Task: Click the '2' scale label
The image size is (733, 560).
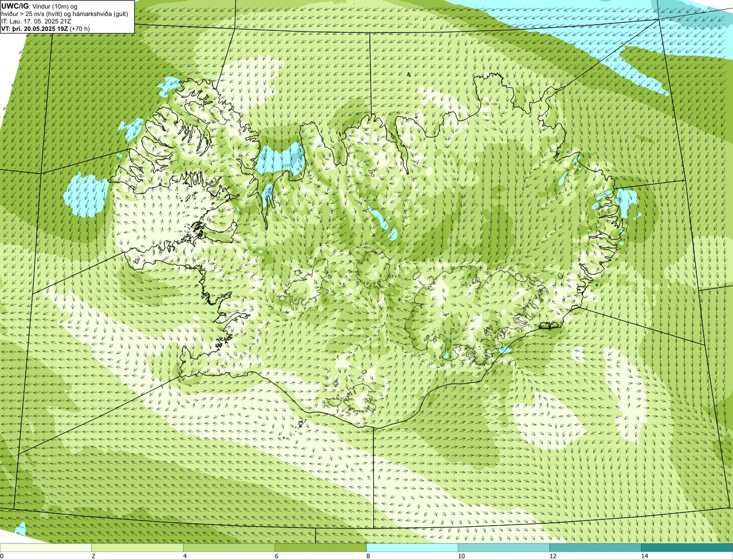Action: coord(93,556)
